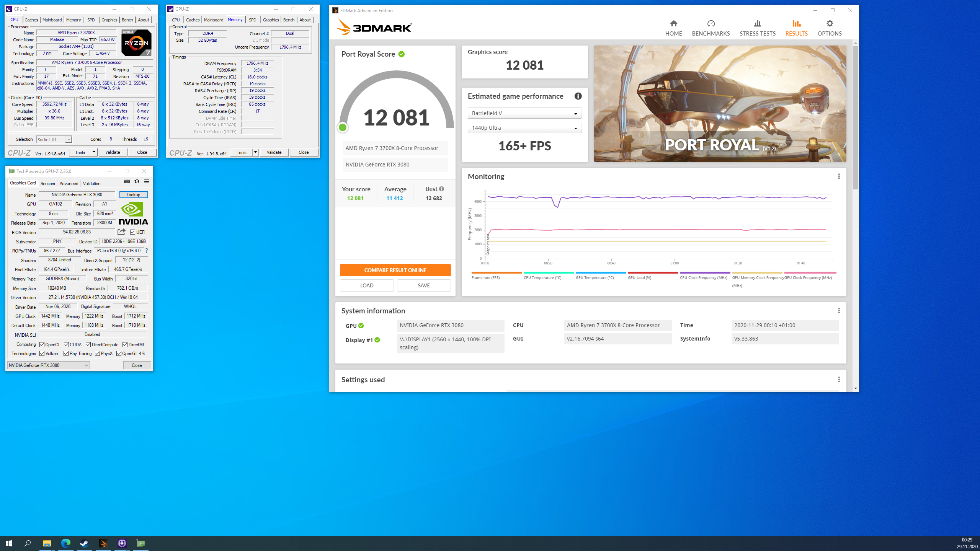Open Bench tab in Memory CPU-Z window
The image size is (980, 551).
click(289, 20)
